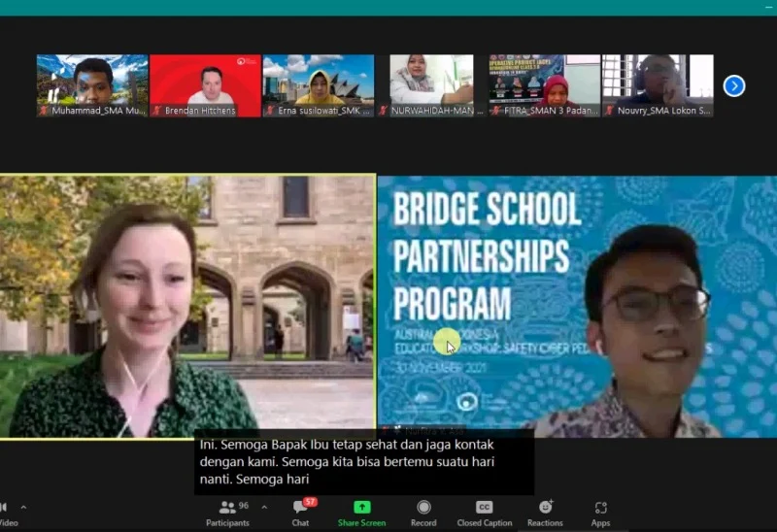This screenshot has width=777, height=532.
Task: Click muted mic icon on NURWAHIDAH-MAN tile
Action: coord(383,111)
